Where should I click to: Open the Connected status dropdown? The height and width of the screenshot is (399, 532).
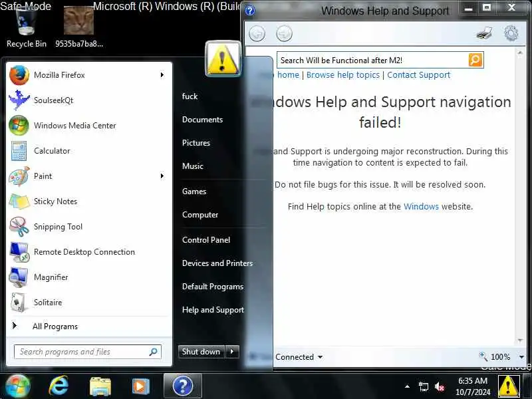pos(299,357)
